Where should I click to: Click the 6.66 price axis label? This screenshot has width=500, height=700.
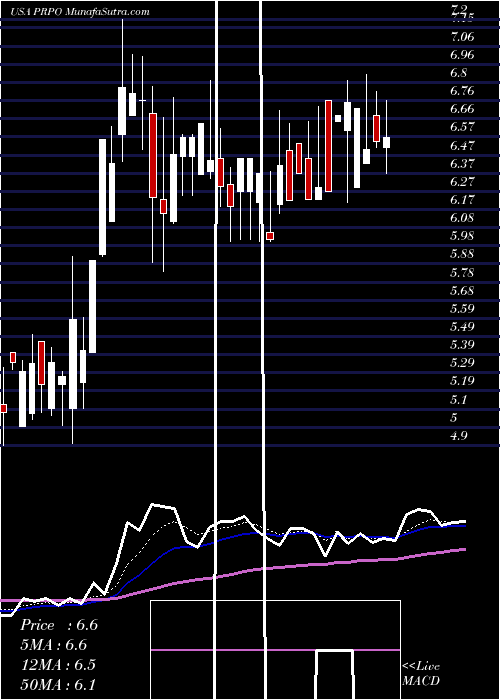[x=462, y=109]
